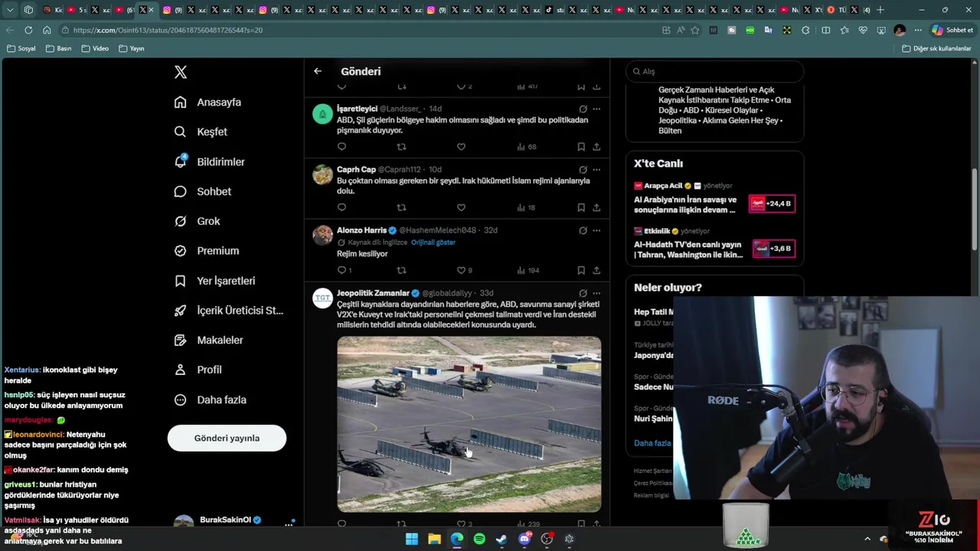980x551 pixels.
Task: Open Sohbet messages
Action: pyautogui.click(x=202, y=191)
